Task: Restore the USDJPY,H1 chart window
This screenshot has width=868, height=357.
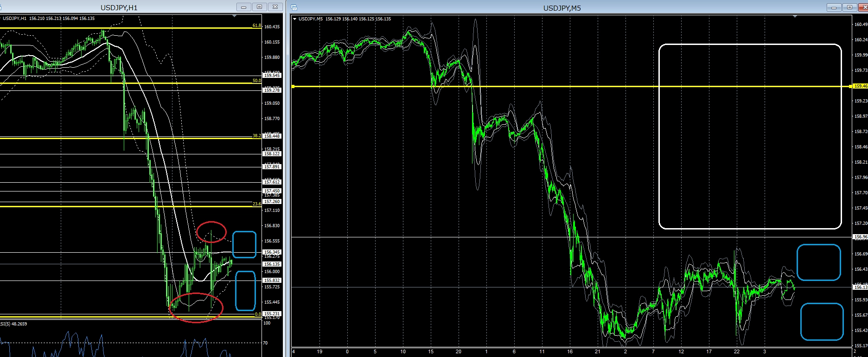Action: 259,7
